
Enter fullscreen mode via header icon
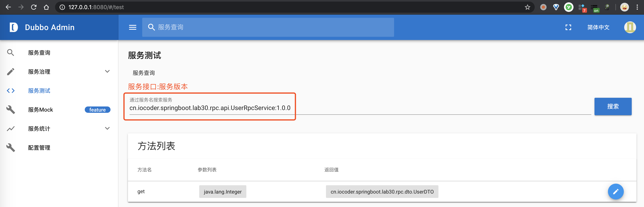click(x=568, y=27)
